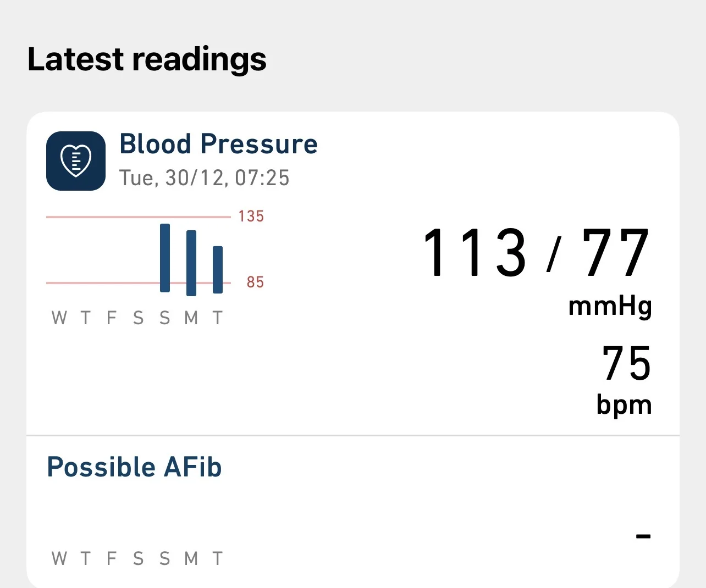Tap the AFib dash value indicator
The height and width of the screenshot is (588, 706).
point(643,535)
